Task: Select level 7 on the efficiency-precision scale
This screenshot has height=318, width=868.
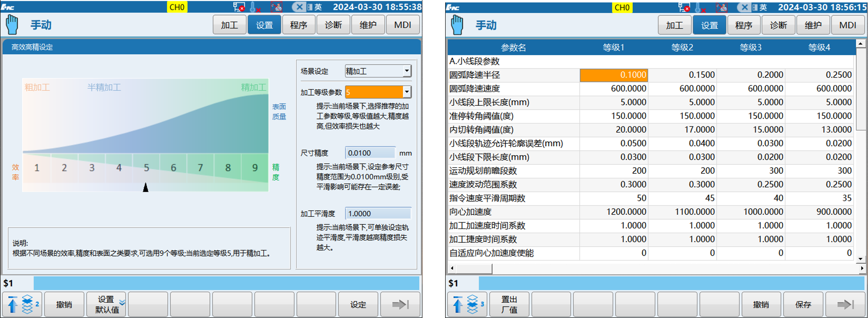Action: (200, 168)
